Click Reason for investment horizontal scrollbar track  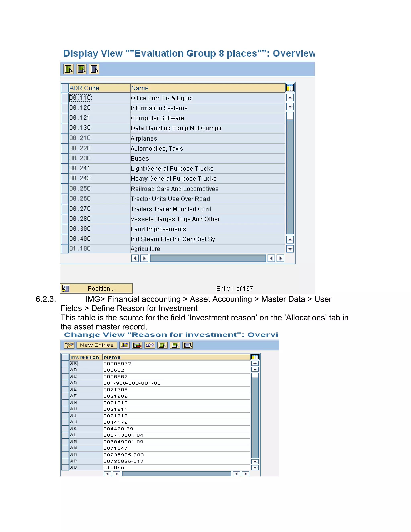pyautogui.click(x=177, y=474)
